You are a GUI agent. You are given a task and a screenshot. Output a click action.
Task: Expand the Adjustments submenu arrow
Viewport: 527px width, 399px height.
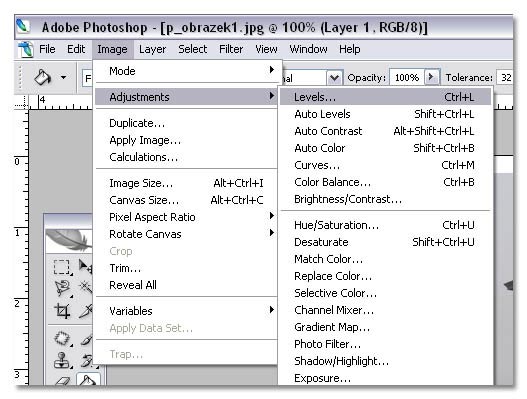coord(272,96)
